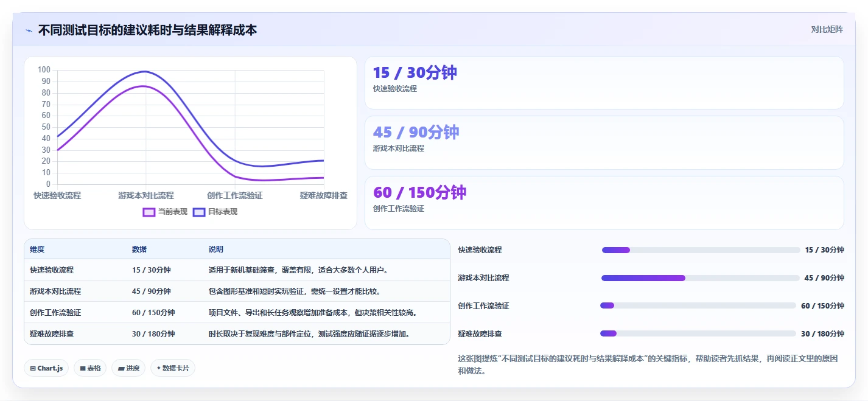The height and width of the screenshot is (401, 868).
Task: Click the 数据卡片 tag chip
Action: (x=173, y=368)
